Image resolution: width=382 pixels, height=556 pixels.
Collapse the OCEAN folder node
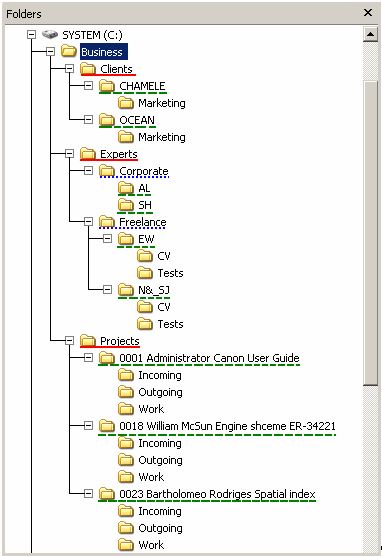88,119
